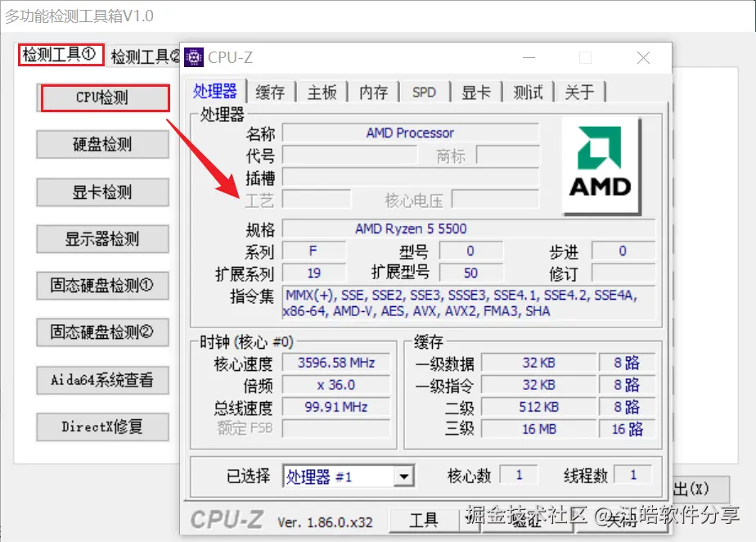Open the 主板 tab
This screenshot has width=756, height=542.
click(x=322, y=93)
